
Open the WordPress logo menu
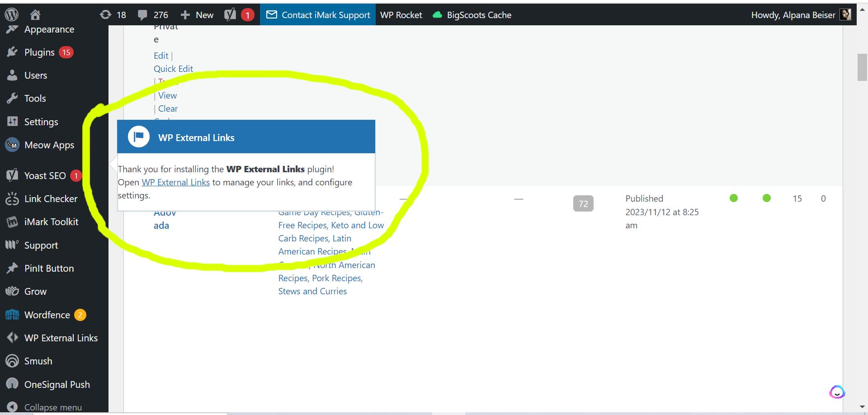(11, 15)
